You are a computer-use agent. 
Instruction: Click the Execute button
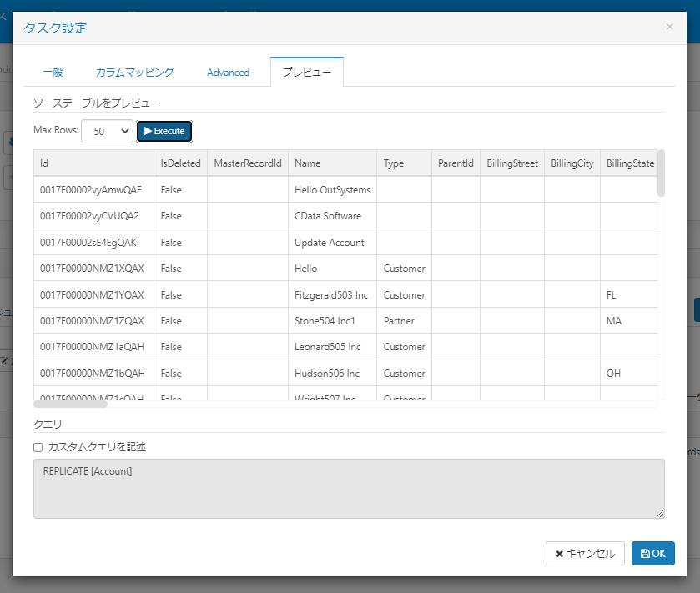(x=164, y=131)
